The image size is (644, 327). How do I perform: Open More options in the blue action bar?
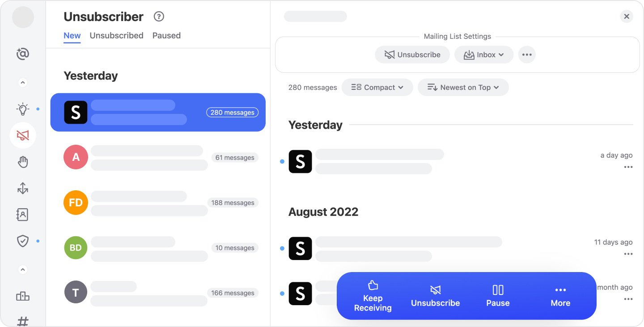point(560,296)
